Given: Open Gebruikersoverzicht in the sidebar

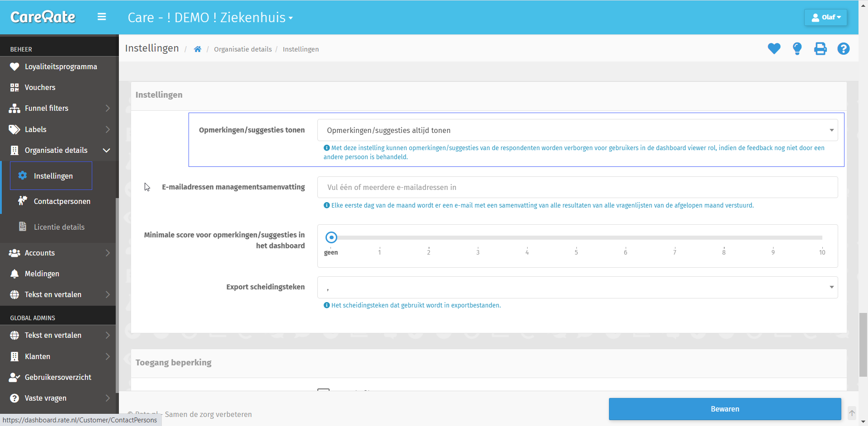Looking at the screenshot, I should [58, 377].
